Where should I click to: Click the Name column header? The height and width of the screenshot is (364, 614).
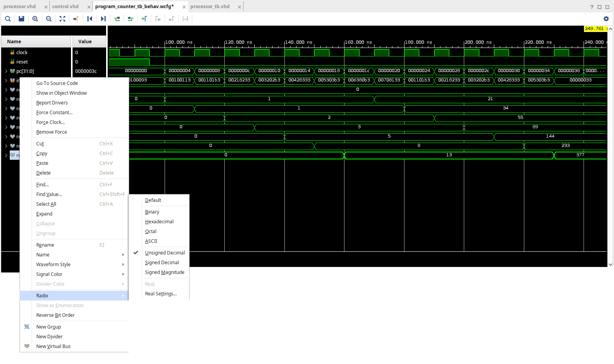37,41
